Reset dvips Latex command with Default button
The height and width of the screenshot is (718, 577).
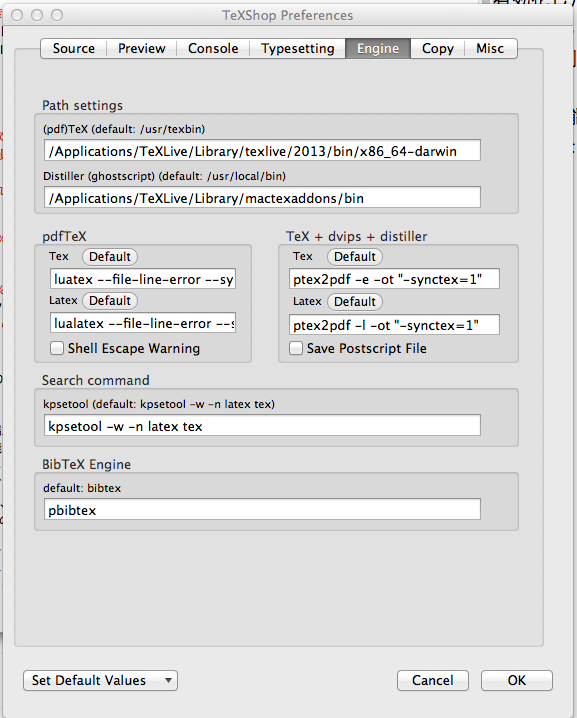point(355,302)
